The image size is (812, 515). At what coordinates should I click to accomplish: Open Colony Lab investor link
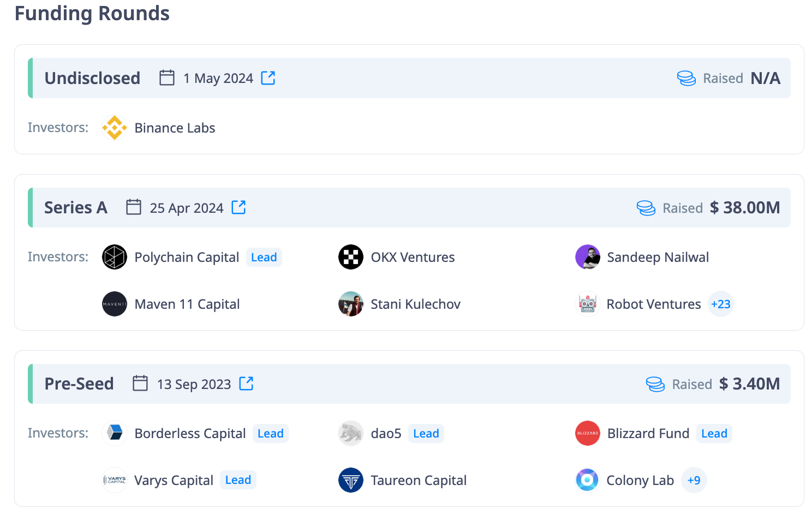(640, 480)
